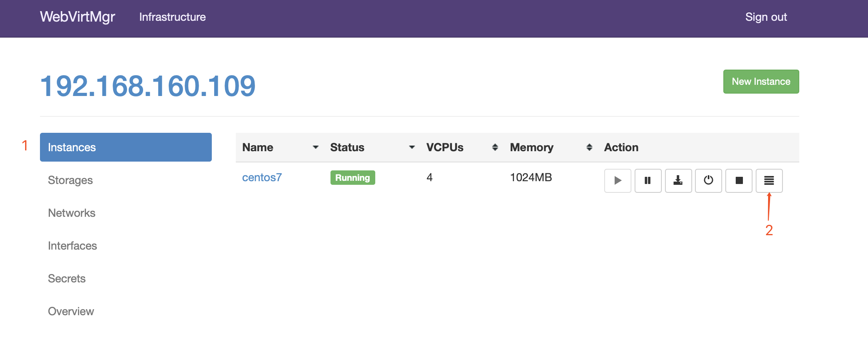Click the New Instance button
The width and height of the screenshot is (868, 344).
click(761, 82)
